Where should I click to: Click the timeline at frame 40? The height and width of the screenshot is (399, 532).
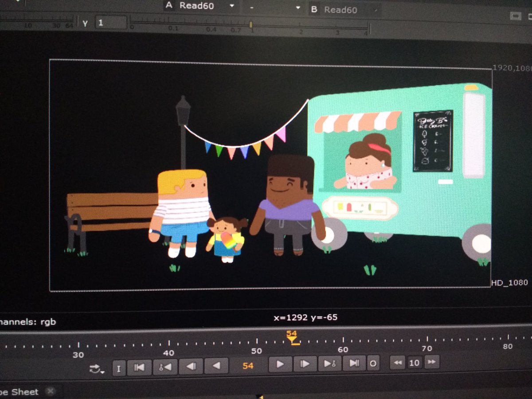pos(168,347)
